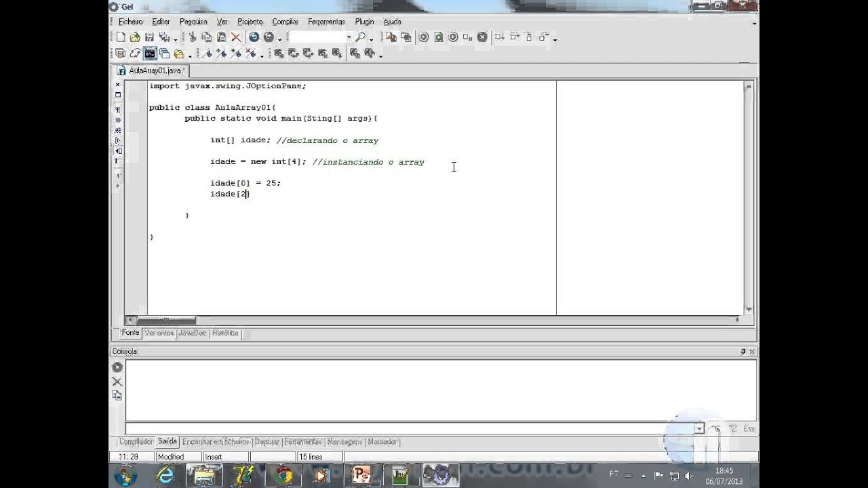868x488 pixels.
Task: Open the Projecto menu
Action: tap(250, 22)
